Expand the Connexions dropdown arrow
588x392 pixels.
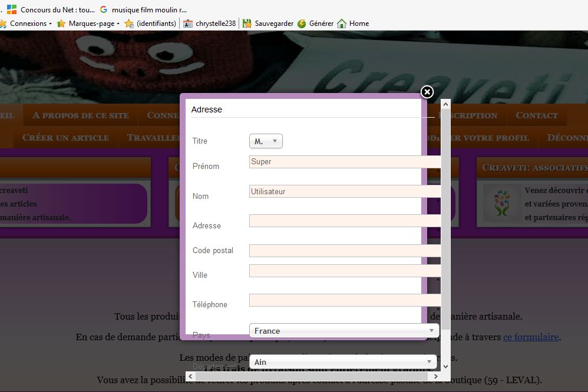(50, 24)
